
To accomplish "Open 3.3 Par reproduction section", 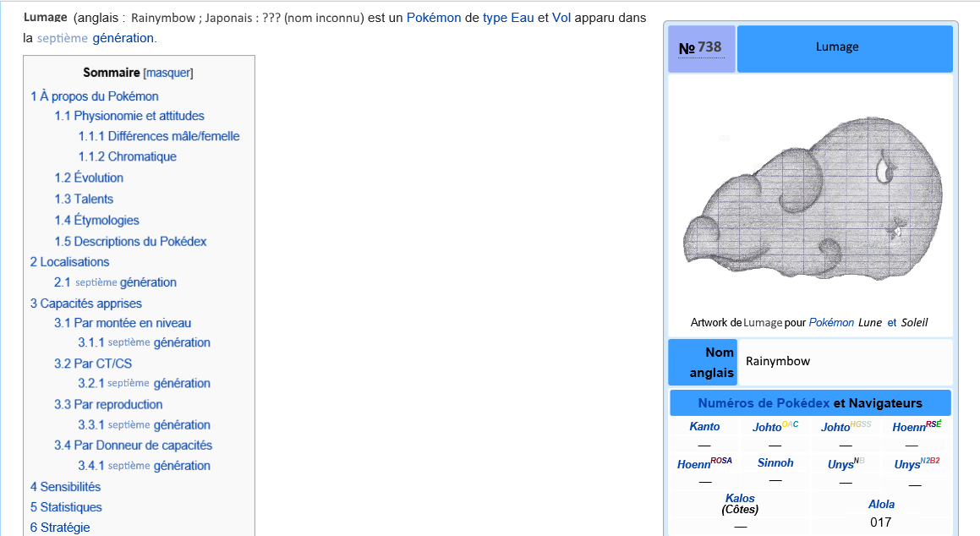I will (x=108, y=404).
